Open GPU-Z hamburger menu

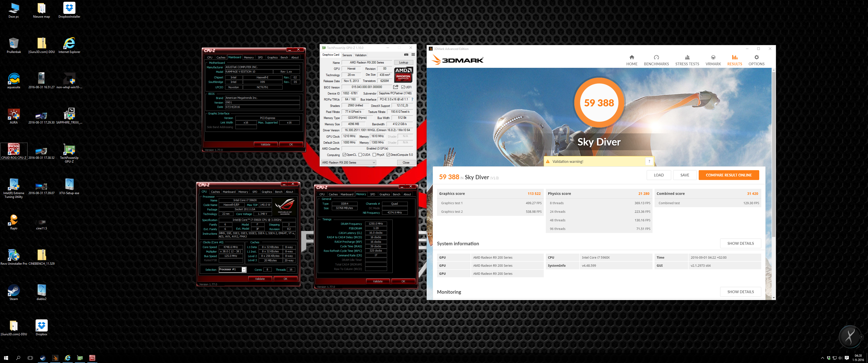coord(413,54)
